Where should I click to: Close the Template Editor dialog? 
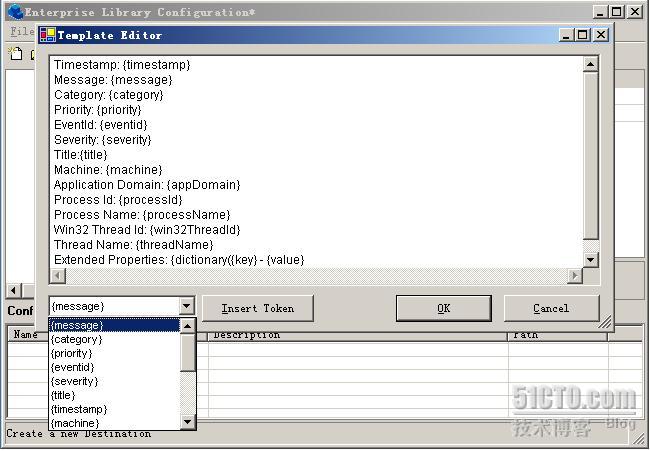pos(601,35)
